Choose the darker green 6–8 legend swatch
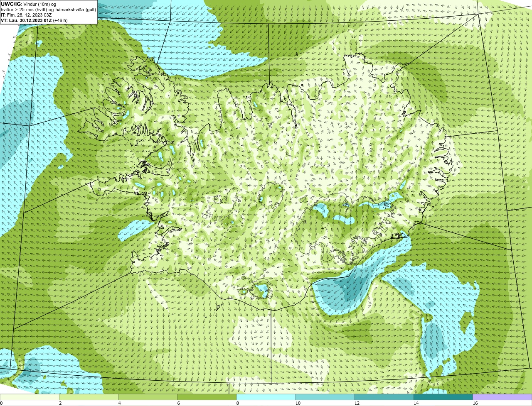 coord(207,397)
